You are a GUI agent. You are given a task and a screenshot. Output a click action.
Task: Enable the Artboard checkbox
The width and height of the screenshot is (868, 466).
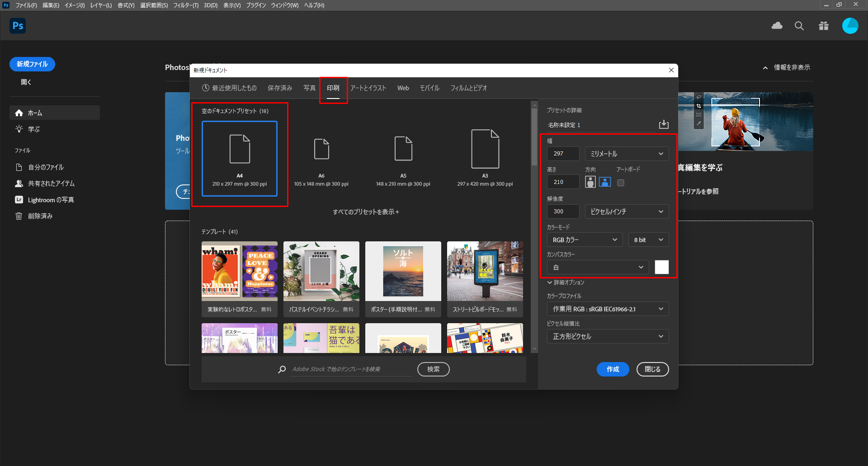(621, 183)
